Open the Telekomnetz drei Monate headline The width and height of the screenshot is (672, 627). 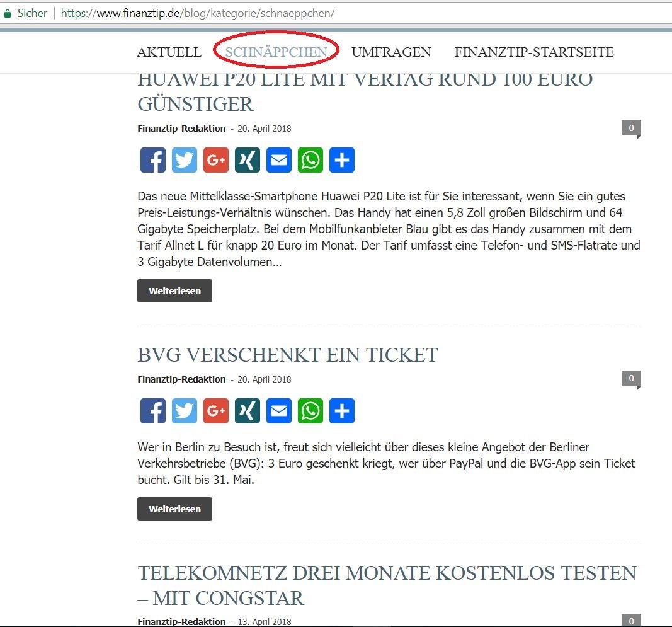[x=387, y=585]
